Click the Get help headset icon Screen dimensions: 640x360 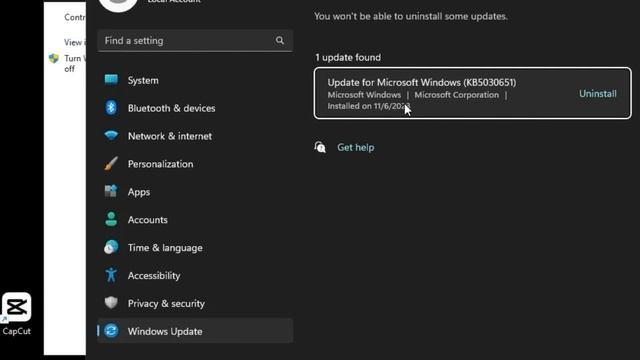tap(320, 147)
